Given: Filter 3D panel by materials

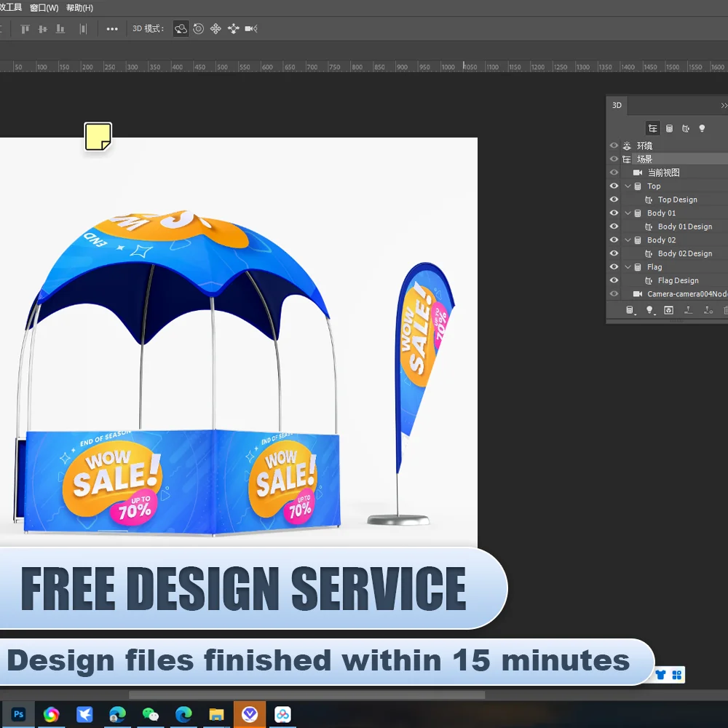Looking at the screenshot, I should click(x=686, y=128).
